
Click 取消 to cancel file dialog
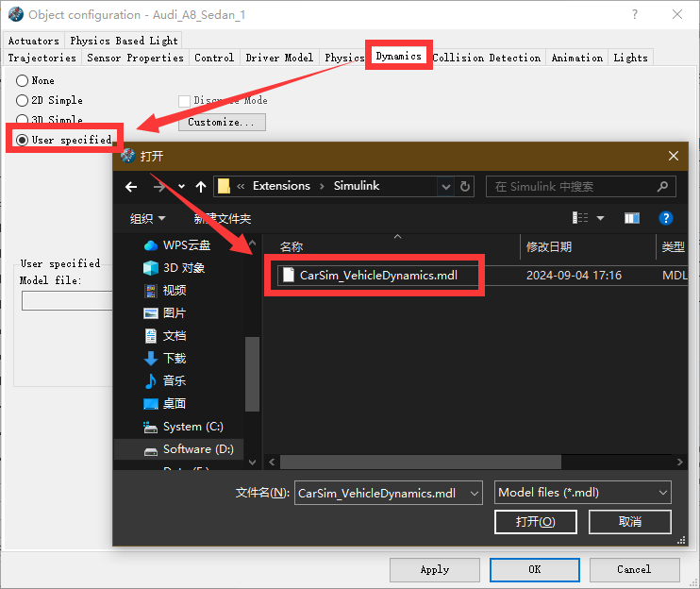point(630,522)
